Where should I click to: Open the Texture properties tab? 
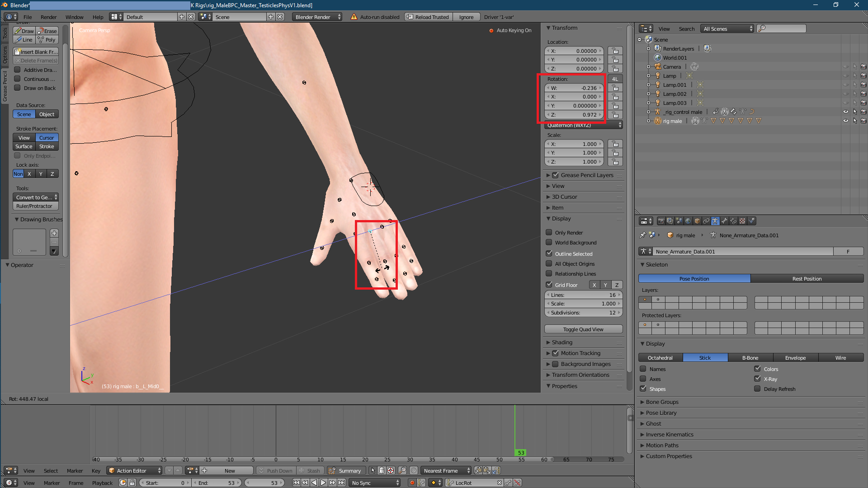[x=742, y=221]
